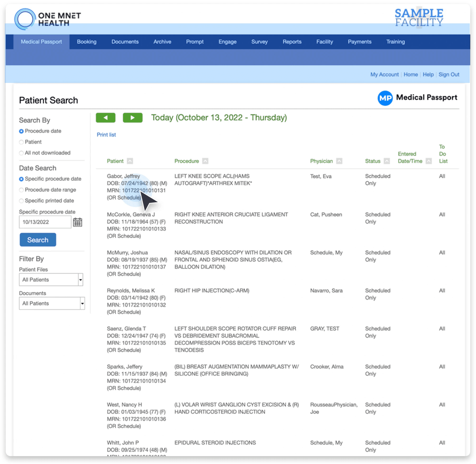Click the Print list link
This screenshot has height=464, width=476.
coord(106,135)
